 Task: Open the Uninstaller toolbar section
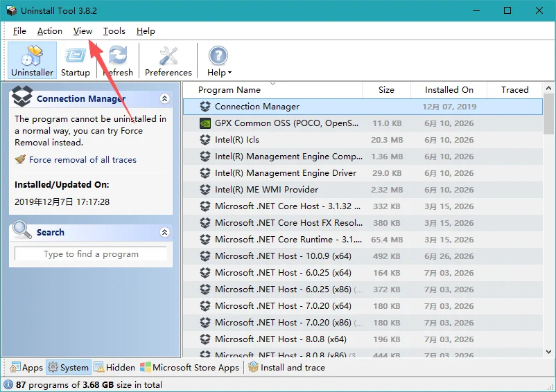pos(32,60)
